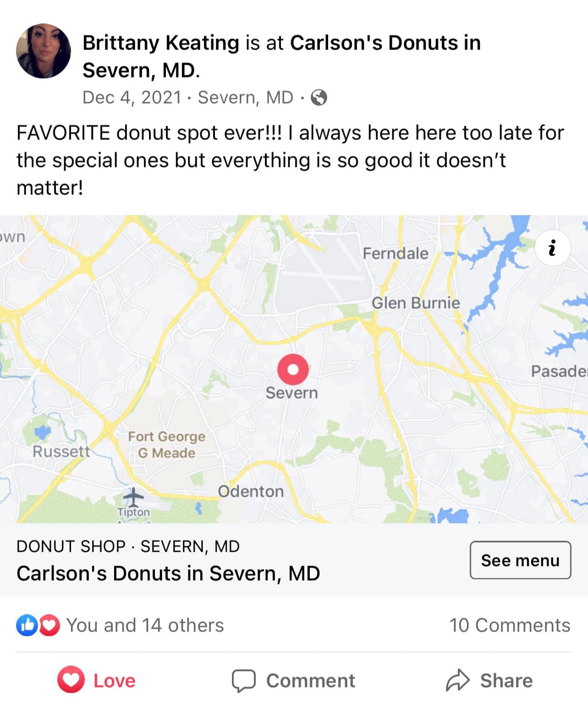This screenshot has height=710, width=588.
Task: Click the Fort George G Meade map label
Action: pyautogui.click(x=167, y=444)
